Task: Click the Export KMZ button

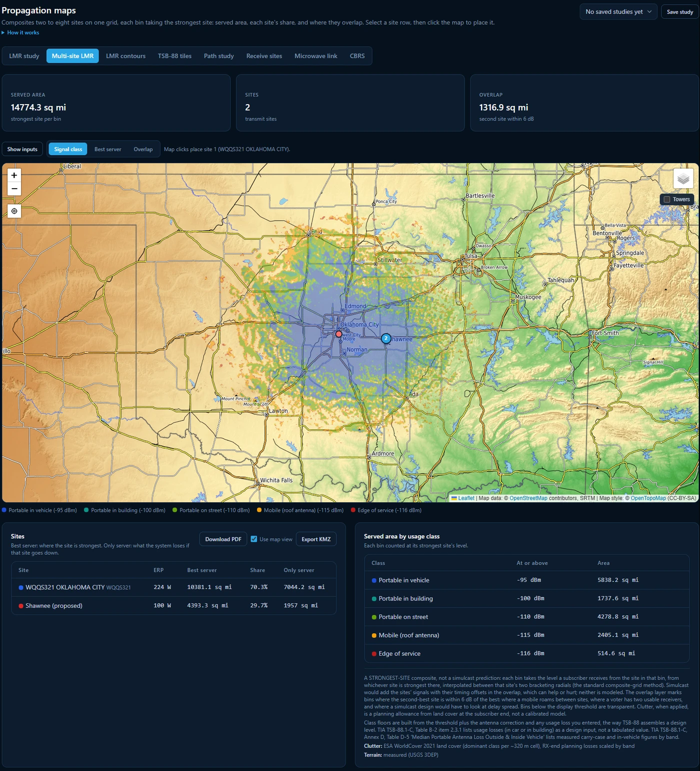Action: [316, 539]
